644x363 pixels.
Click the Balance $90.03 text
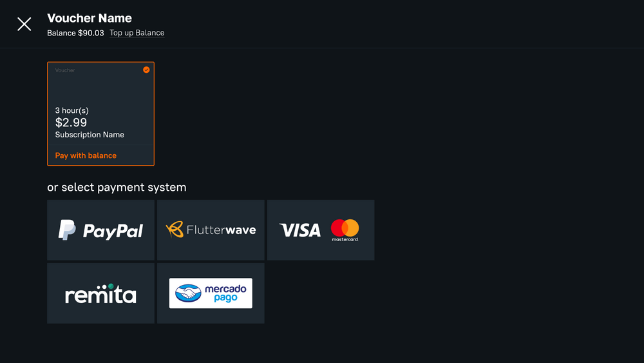point(75,33)
